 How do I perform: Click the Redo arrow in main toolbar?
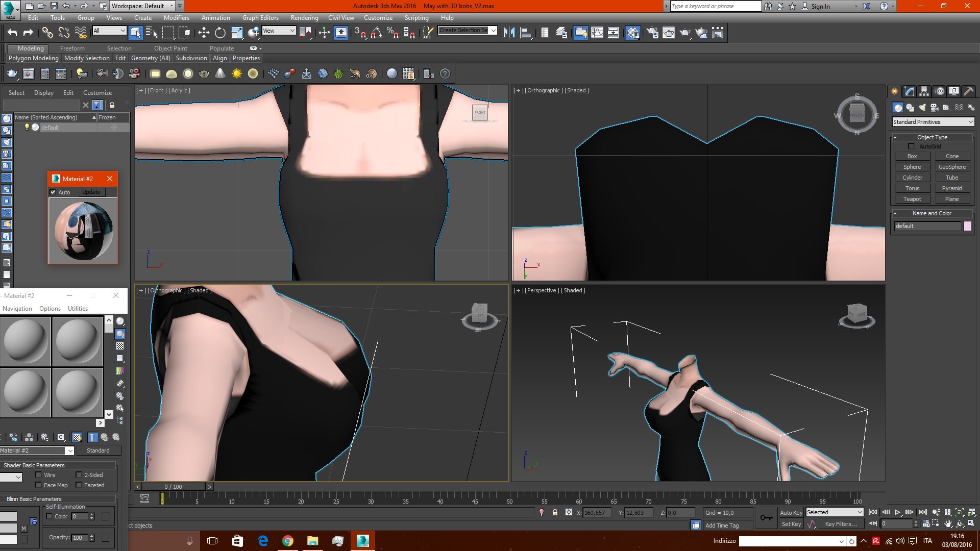point(29,33)
